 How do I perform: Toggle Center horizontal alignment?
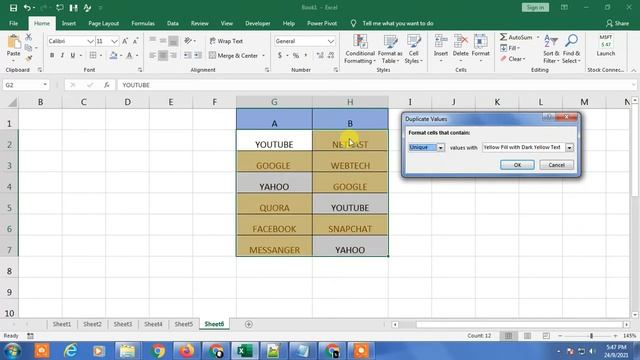pos(163,56)
